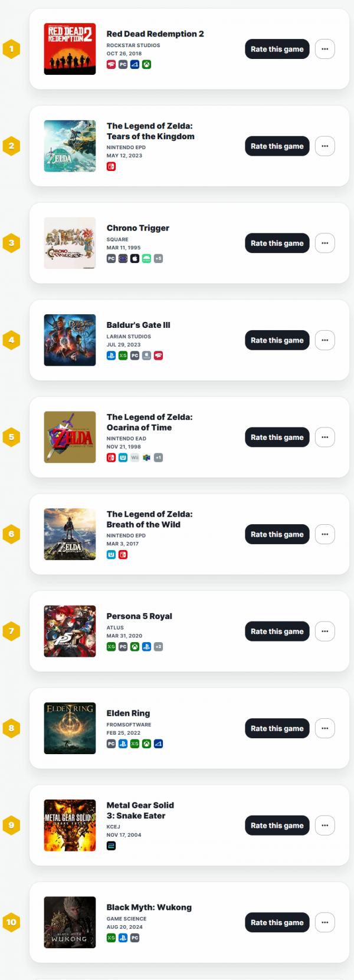354x980 pixels.
Task: Click the PlayStation icon under Baldur's Gate III
Action: pos(111,356)
